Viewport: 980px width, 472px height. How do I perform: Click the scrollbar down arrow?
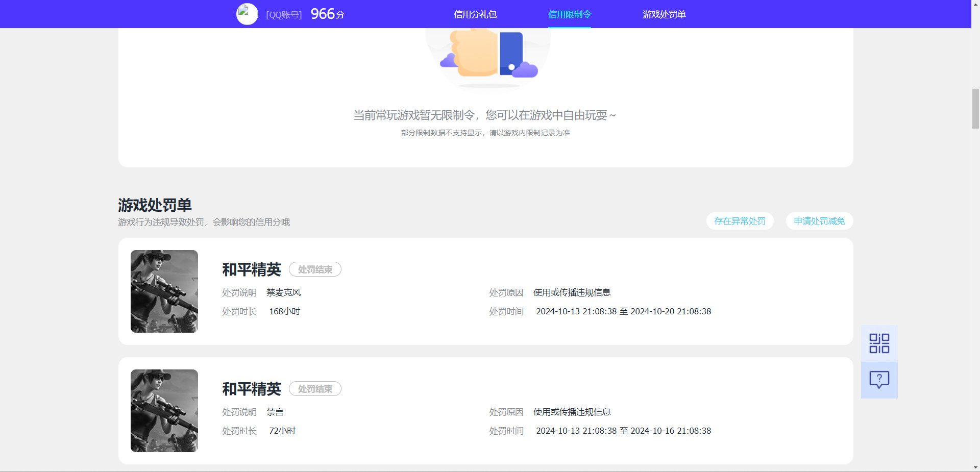click(975, 467)
